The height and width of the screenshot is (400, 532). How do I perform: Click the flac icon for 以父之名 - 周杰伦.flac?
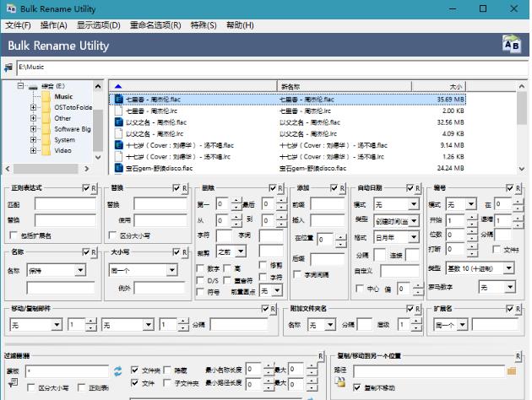click(x=119, y=122)
